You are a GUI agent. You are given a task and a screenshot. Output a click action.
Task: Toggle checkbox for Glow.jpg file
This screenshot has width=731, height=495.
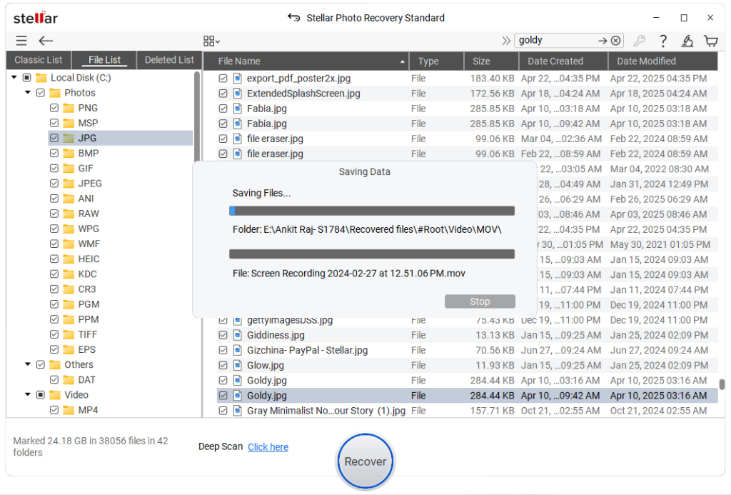tap(223, 365)
